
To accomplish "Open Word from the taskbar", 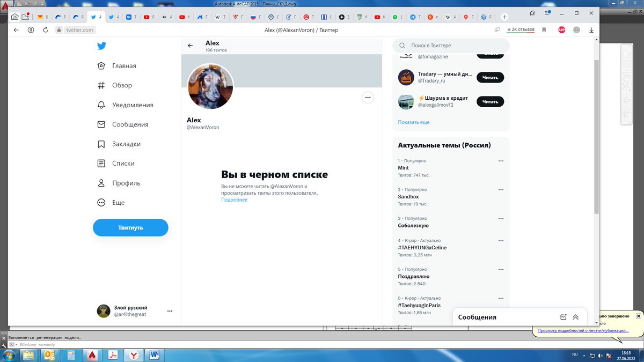I will point(154,355).
